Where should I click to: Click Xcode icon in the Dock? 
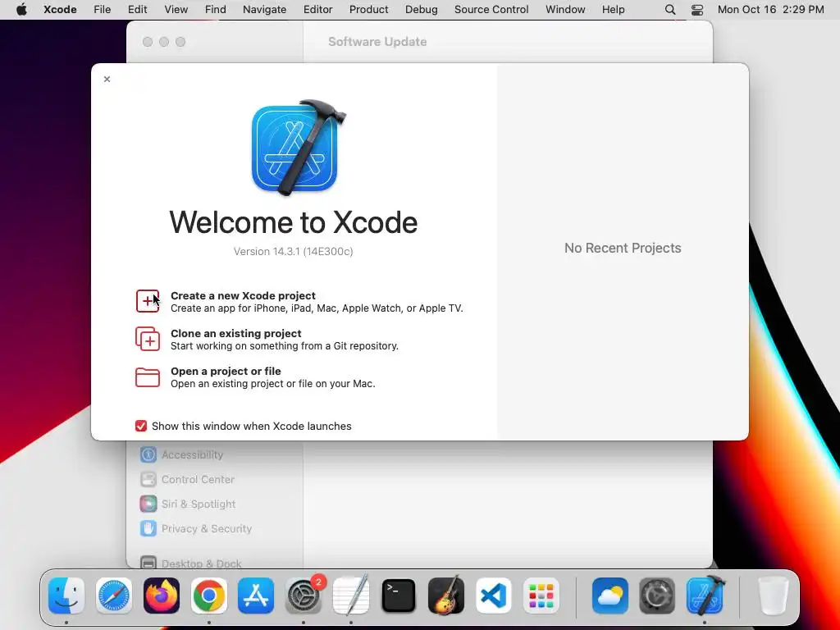click(705, 596)
